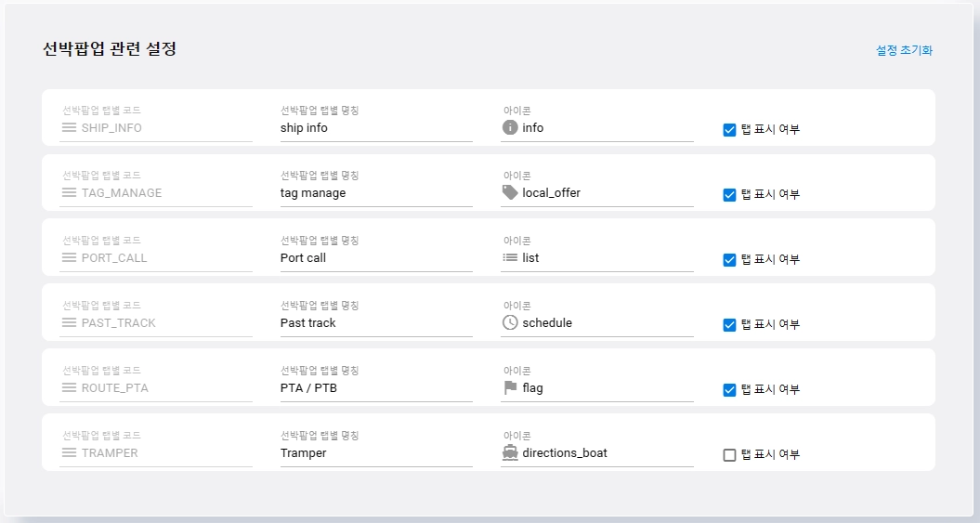This screenshot has height=523, width=980.
Task: Toggle tab display checkbox for PTA / PTB
Action: coord(729,389)
